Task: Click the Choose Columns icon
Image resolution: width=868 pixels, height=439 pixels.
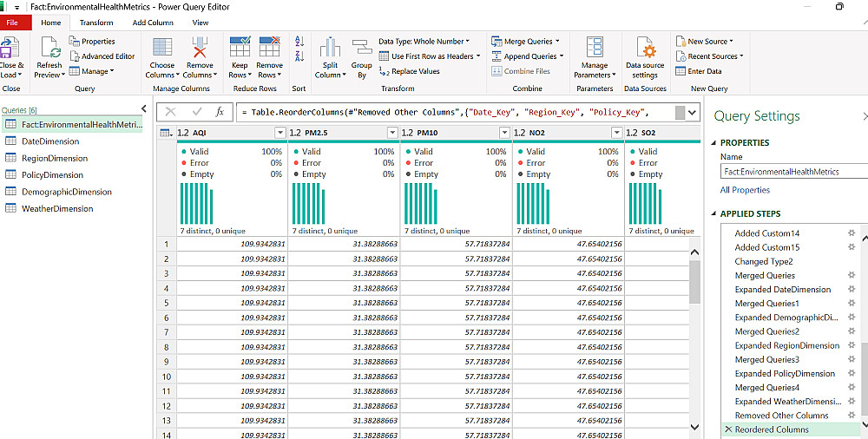Action: (161, 48)
